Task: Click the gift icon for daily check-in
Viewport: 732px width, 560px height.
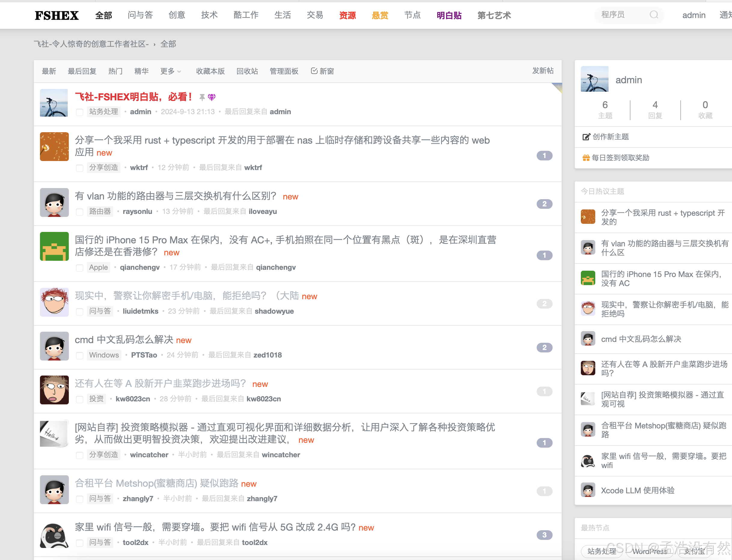Action: (586, 158)
